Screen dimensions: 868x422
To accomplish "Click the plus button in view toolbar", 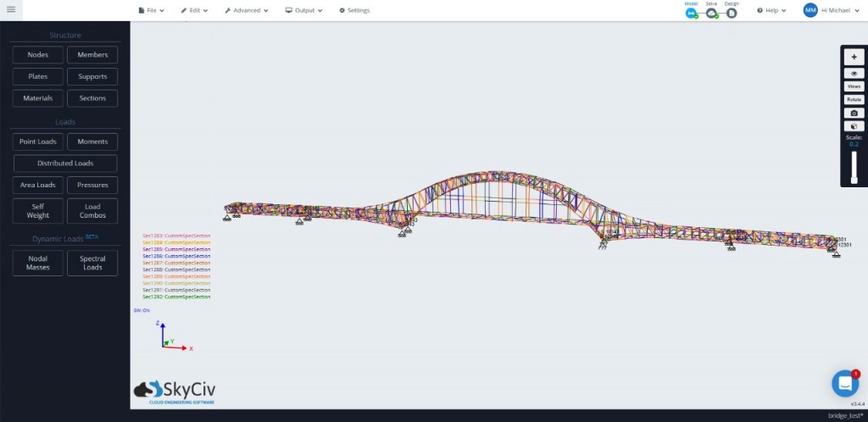I will (854, 58).
